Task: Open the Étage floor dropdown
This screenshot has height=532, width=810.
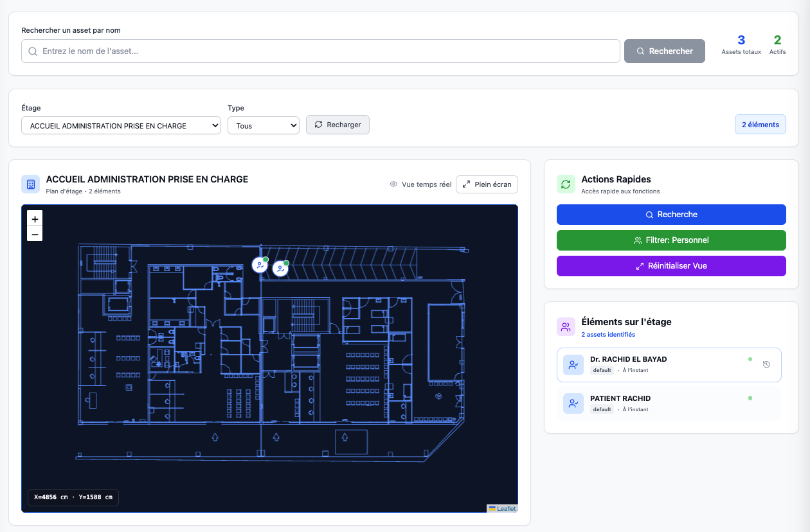Action: click(121, 125)
